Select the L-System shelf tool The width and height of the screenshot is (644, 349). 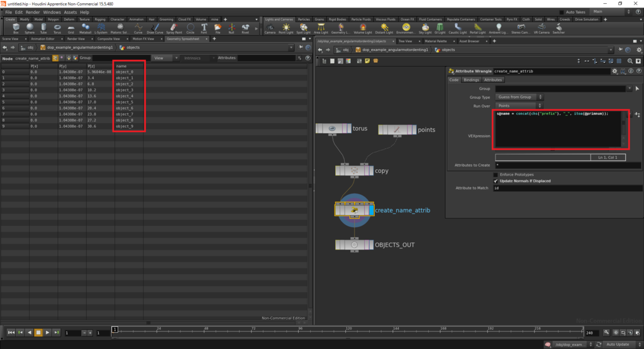click(101, 28)
